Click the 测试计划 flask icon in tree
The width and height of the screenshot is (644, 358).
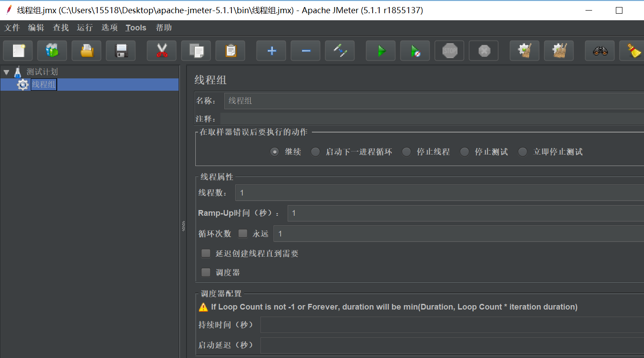18,72
